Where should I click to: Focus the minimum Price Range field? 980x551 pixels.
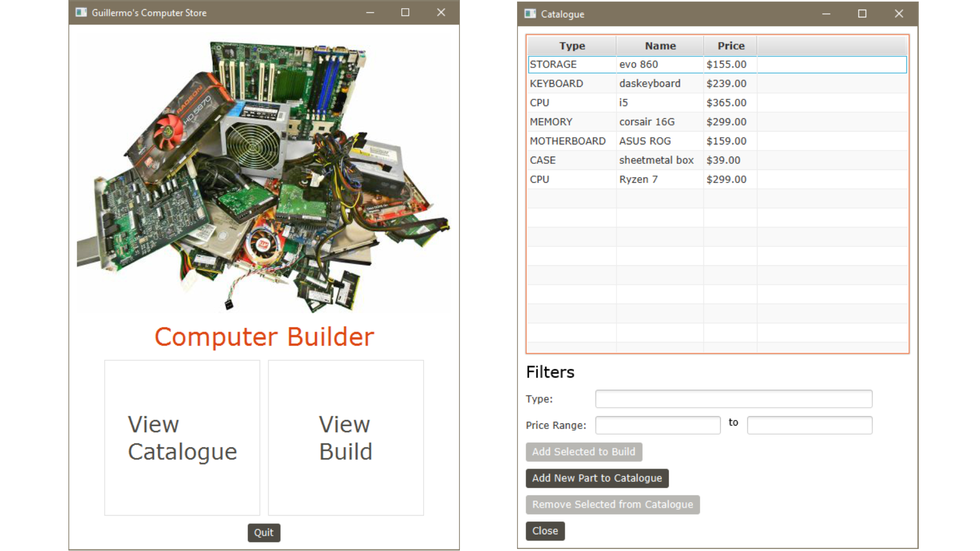pos(658,425)
